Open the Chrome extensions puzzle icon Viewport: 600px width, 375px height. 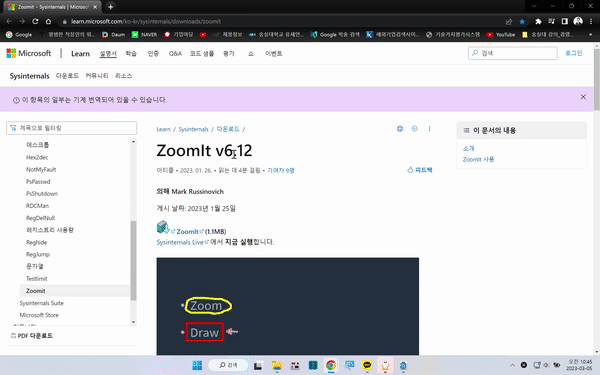click(x=538, y=21)
